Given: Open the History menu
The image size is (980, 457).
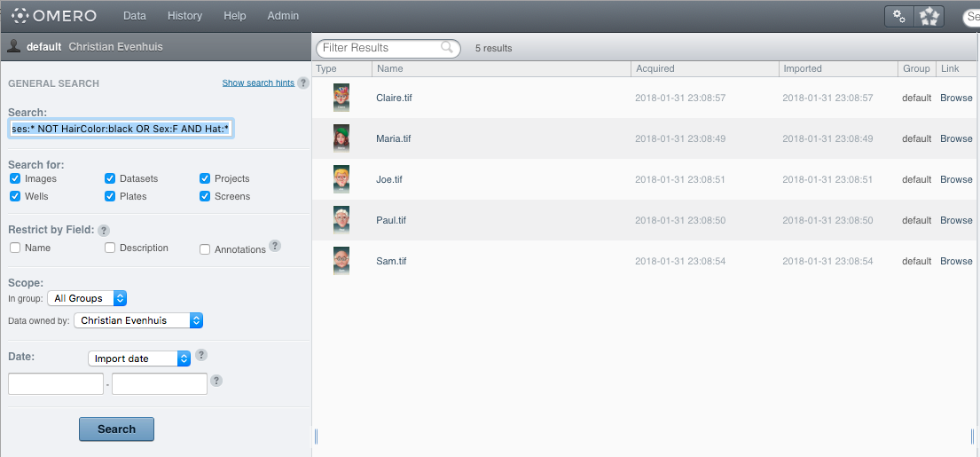Looking at the screenshot, I should [x=184, y=16].
